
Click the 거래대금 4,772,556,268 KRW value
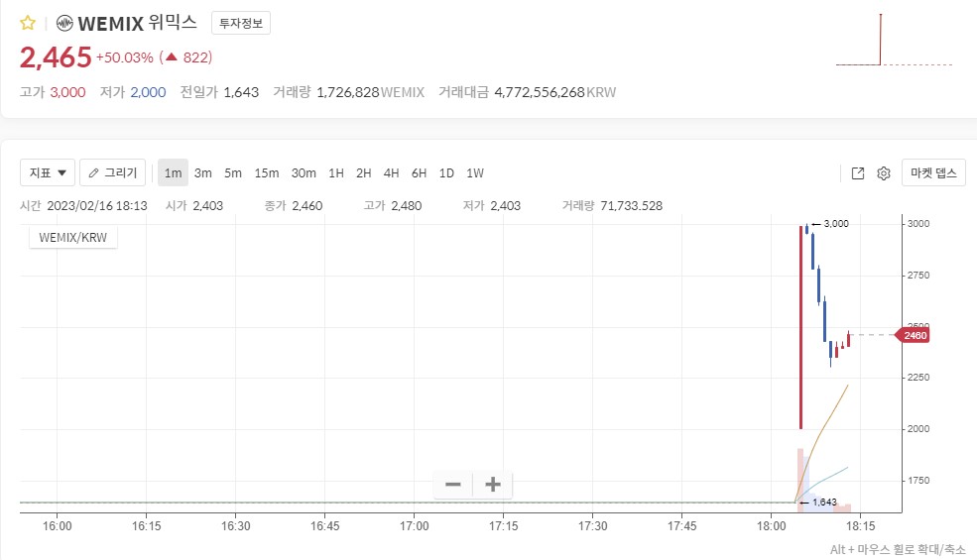pos(527,92)
